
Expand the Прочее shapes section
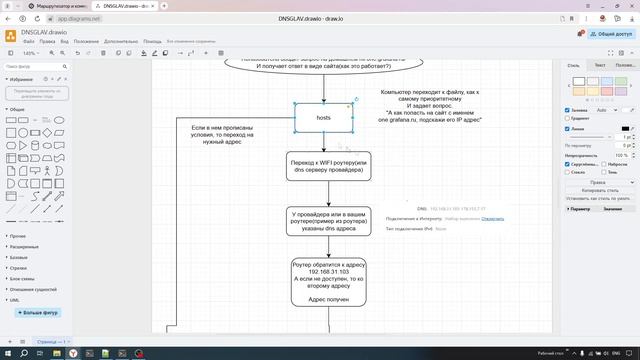coord(16,236)
